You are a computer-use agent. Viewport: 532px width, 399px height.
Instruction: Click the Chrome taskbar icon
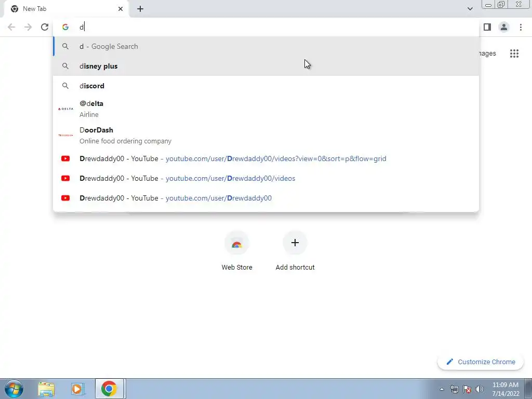(x=109, y=389)
